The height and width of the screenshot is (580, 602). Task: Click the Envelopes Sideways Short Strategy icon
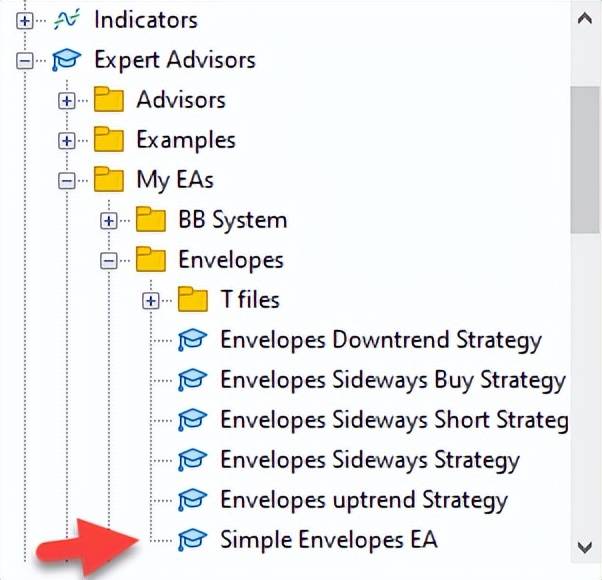click(192, 420)
